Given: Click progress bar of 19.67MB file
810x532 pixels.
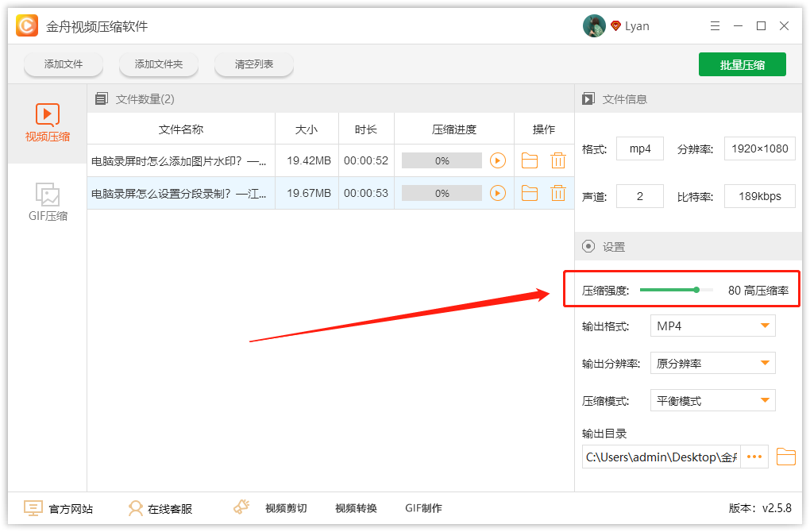Looking at the screenshot, I should click(442, 193).
